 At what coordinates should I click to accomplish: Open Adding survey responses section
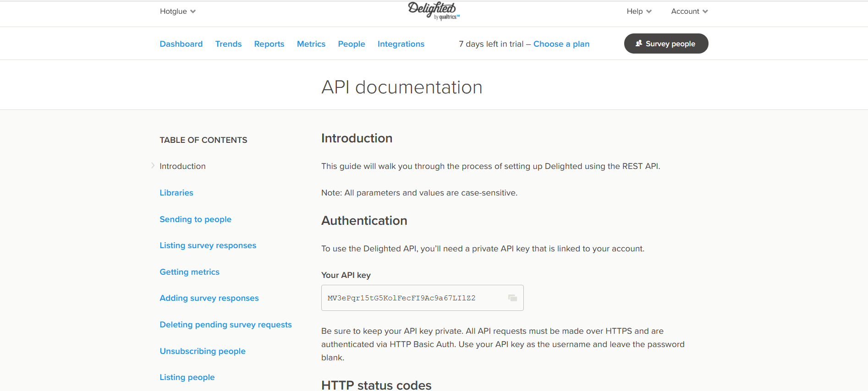(209, 298)
